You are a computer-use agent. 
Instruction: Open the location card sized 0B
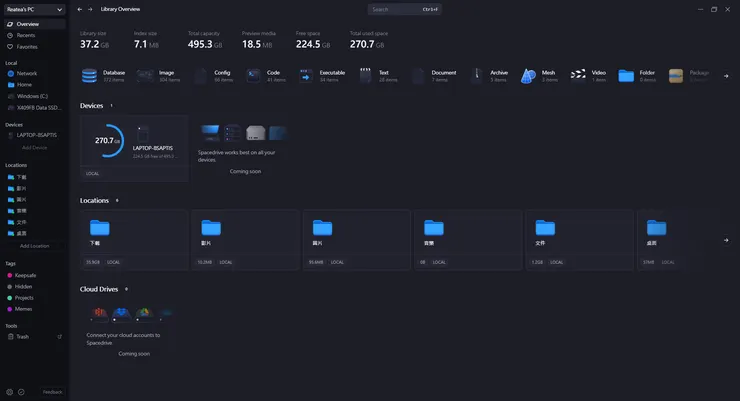click(x=468, y=240)
